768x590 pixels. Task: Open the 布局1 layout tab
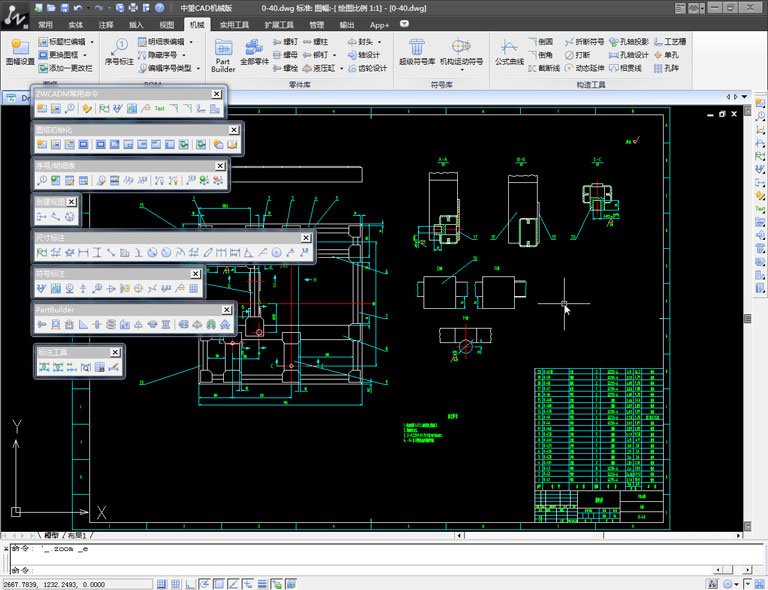78,536
